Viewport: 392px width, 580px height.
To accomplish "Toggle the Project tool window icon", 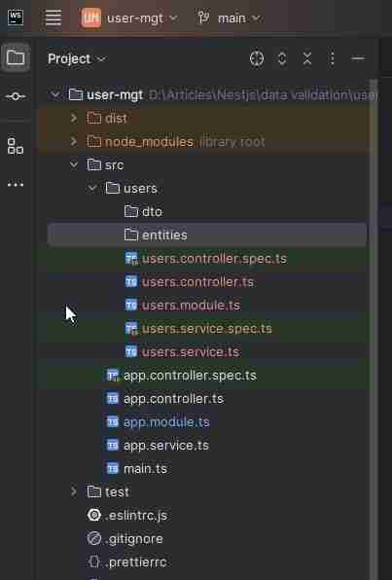I will click(16, 57).
